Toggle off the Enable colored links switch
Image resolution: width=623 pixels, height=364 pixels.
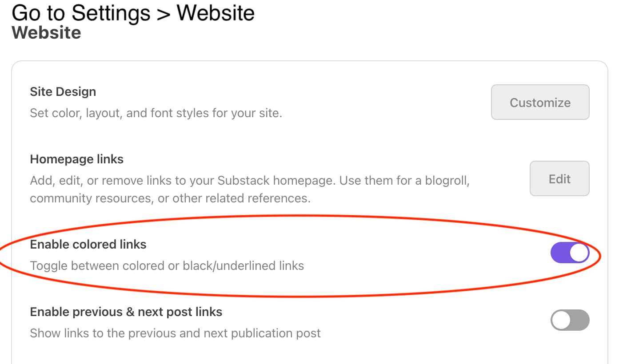(570, 253)
